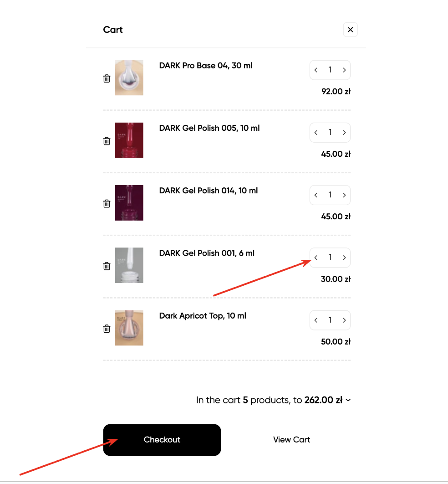Viewport: 448px width, 484px height.
Task: Open the View Cart link
Action: (x=291, y=440)
